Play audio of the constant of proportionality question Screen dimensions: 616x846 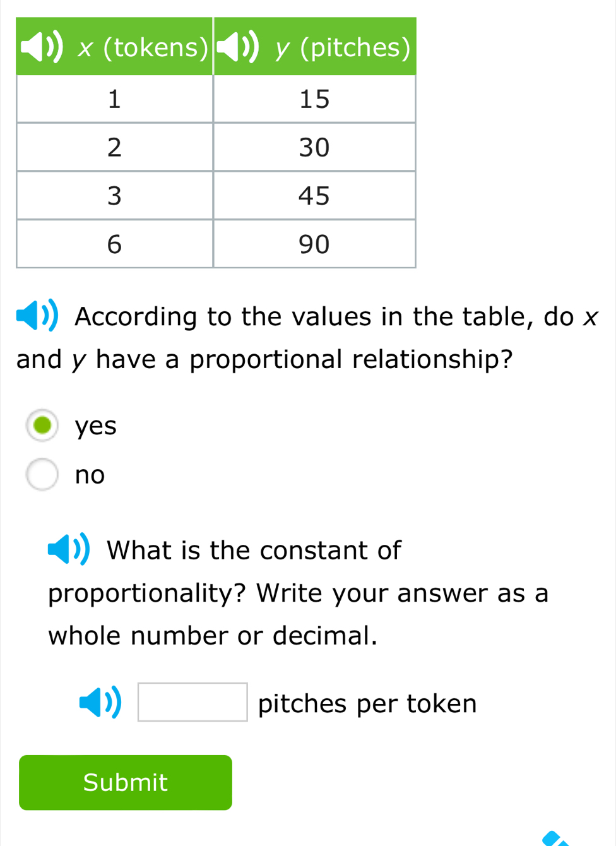[69, 548]
